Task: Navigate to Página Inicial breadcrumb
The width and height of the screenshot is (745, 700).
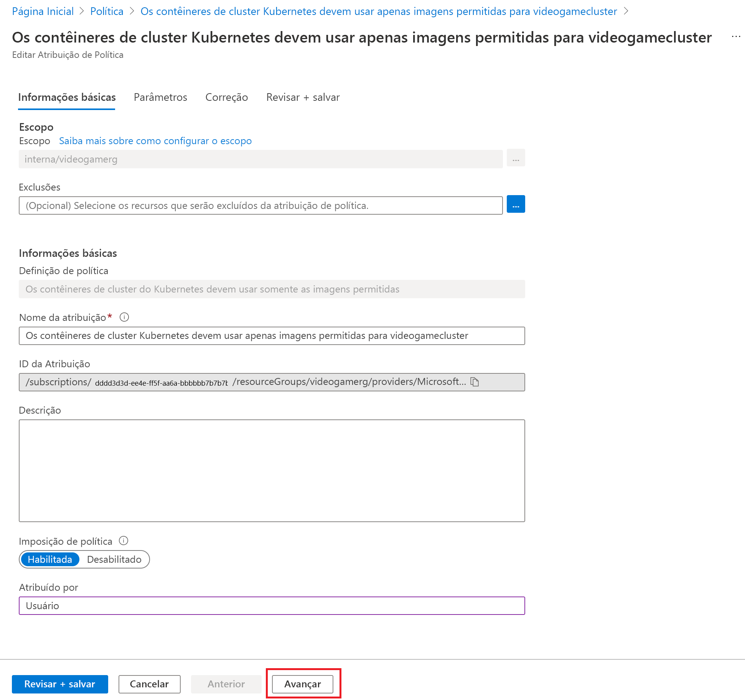Action: [43, 11]
